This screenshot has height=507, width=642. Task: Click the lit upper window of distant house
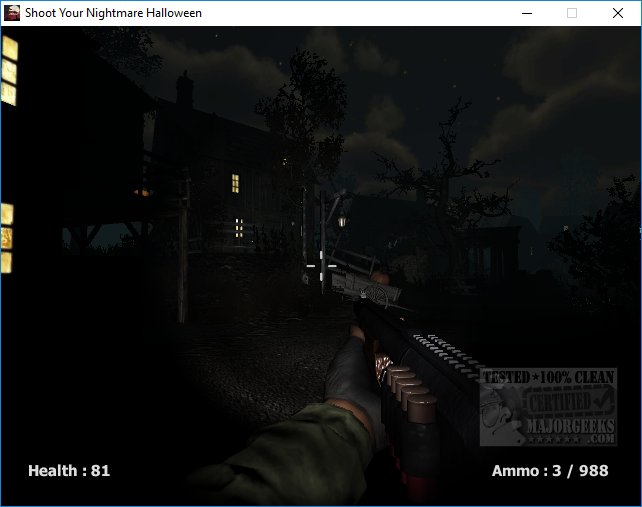(235, 183)
